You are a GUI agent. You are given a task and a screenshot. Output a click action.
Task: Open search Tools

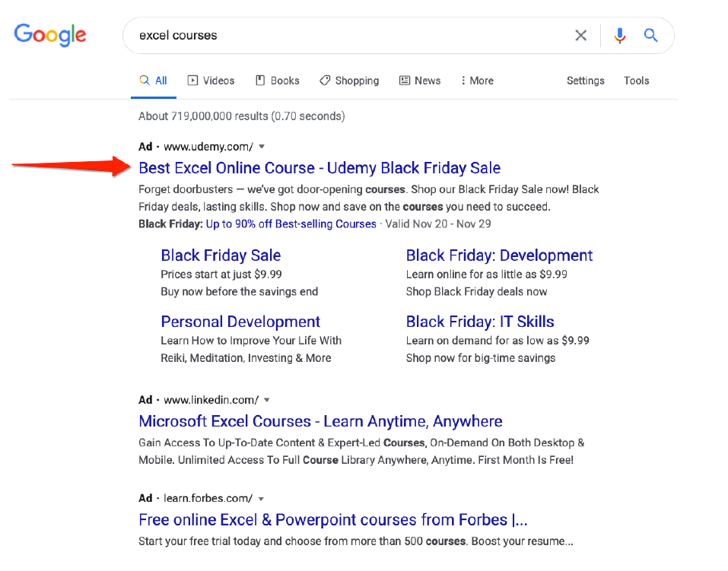click(x=636, y=81)
